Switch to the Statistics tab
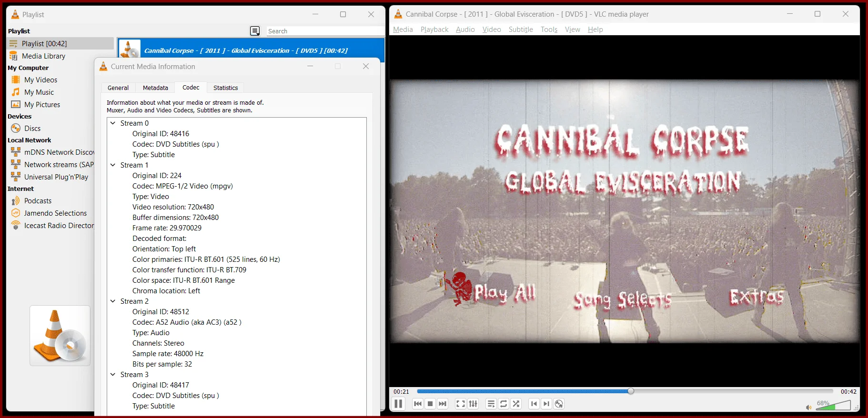The width and height of the screenshot is (868, 418). point(225,88)
